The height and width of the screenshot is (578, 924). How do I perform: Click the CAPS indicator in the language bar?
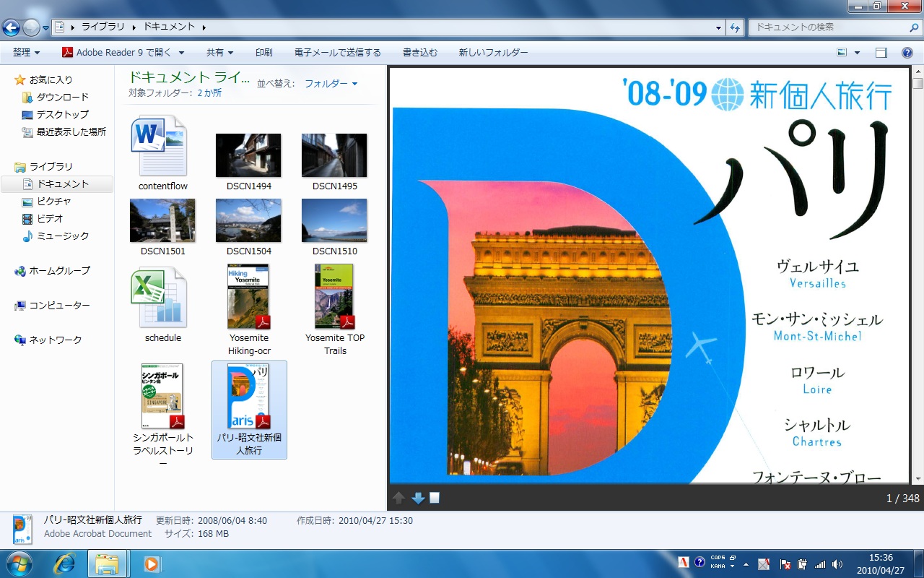click(x=718, y=558)
